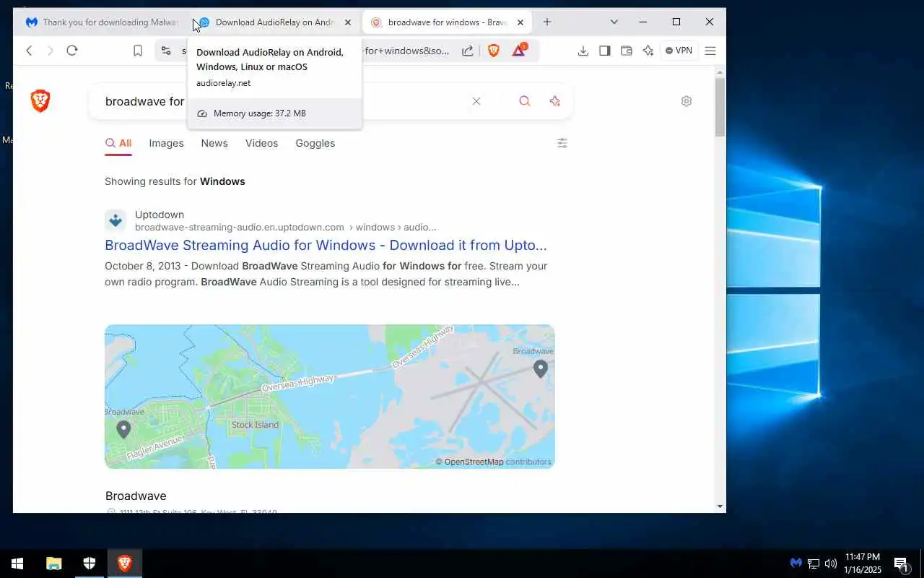Click the VPN button
The width and height of the screenshot is (924, 578).
679,51
